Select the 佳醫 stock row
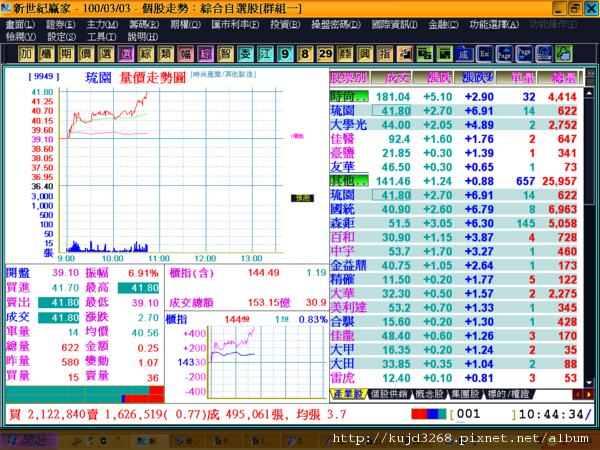 pos(456,139)
